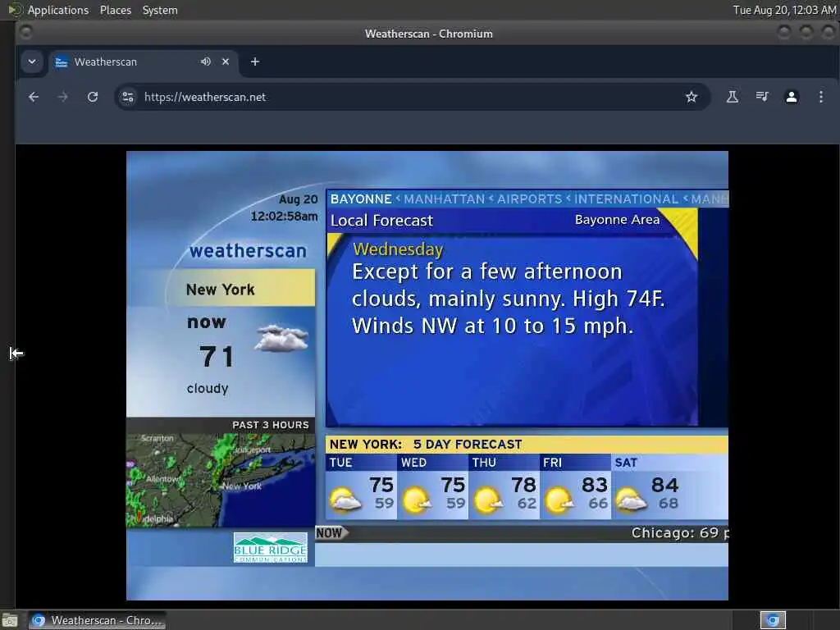Open the System menu

pos(160,10)
